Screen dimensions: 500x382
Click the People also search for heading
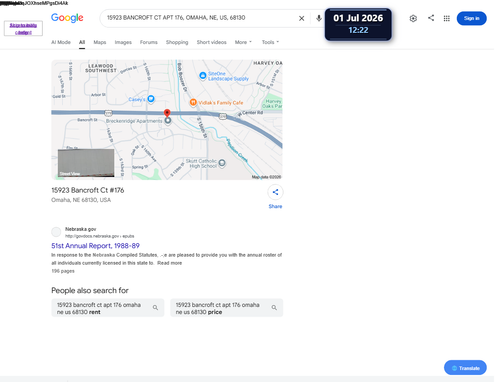(90, 290)
